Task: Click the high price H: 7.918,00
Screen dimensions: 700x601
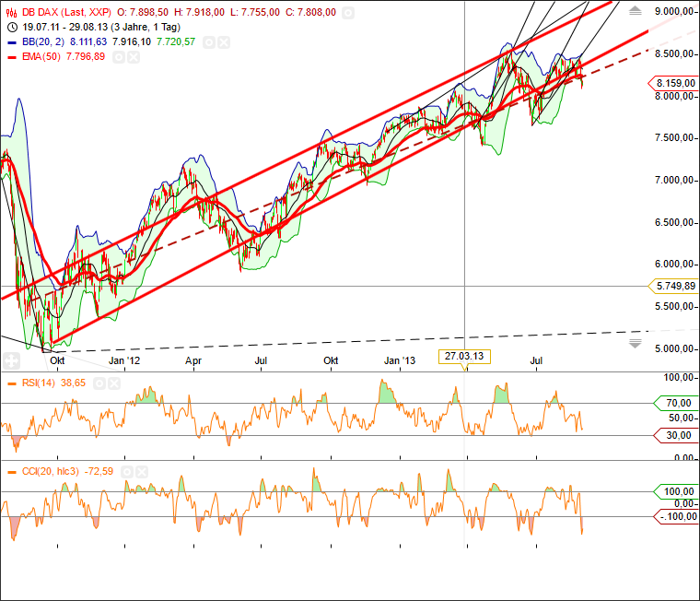Action: click(x=200, y=13)
